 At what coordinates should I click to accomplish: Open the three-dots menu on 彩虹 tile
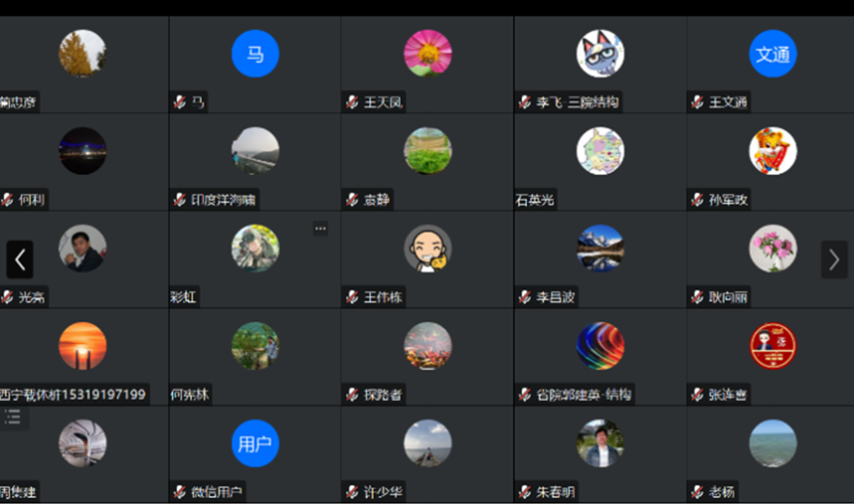[x=320, y=229]
